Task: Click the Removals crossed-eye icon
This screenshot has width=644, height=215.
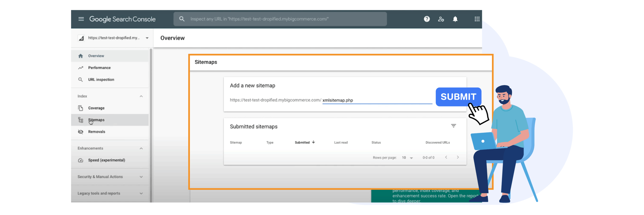Action: pos(80,132)
